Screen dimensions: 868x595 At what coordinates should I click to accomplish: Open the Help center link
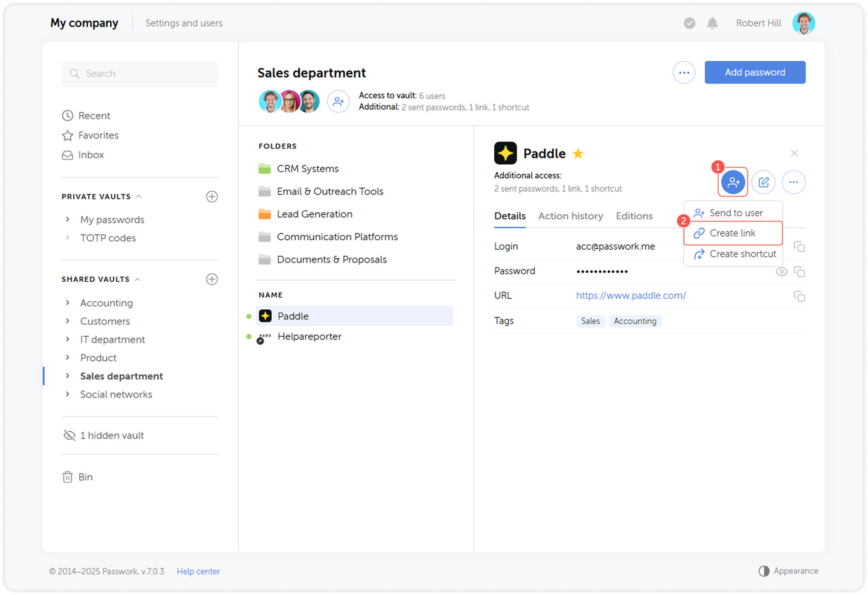pyautogui.click(x=198, y=571)
